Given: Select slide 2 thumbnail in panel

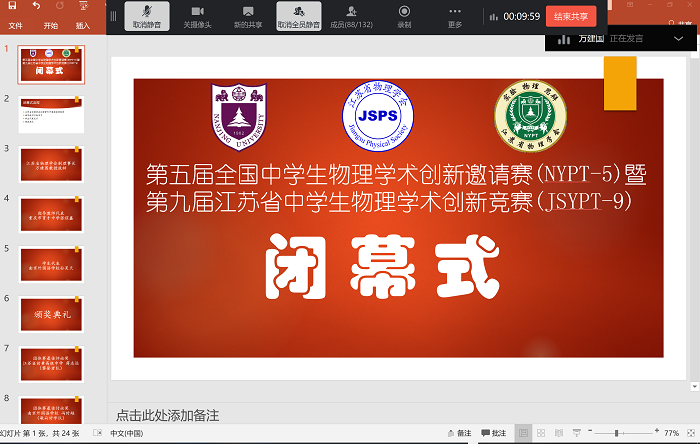Looking at the screenshot, I should [51, 114].
